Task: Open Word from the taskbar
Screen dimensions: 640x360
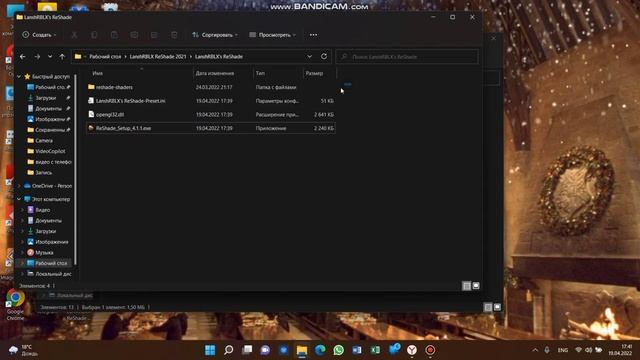Action: [x=357, y=350]
